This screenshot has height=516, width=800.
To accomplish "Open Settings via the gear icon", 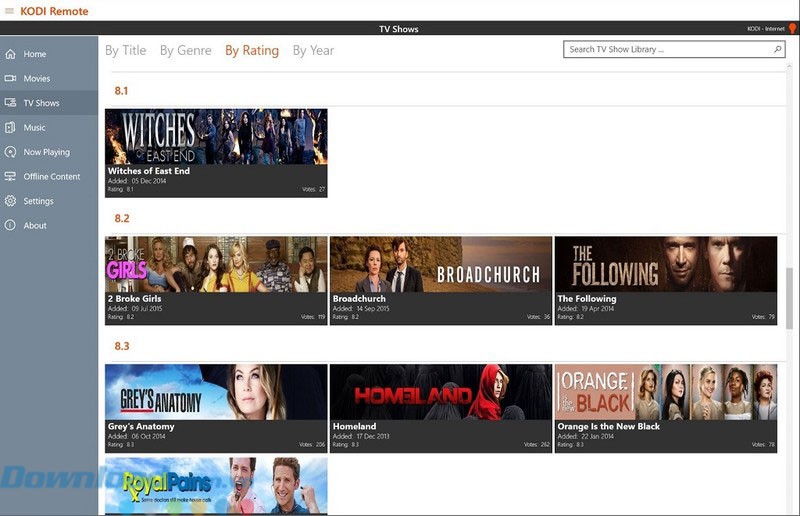I will coord(10,201).
